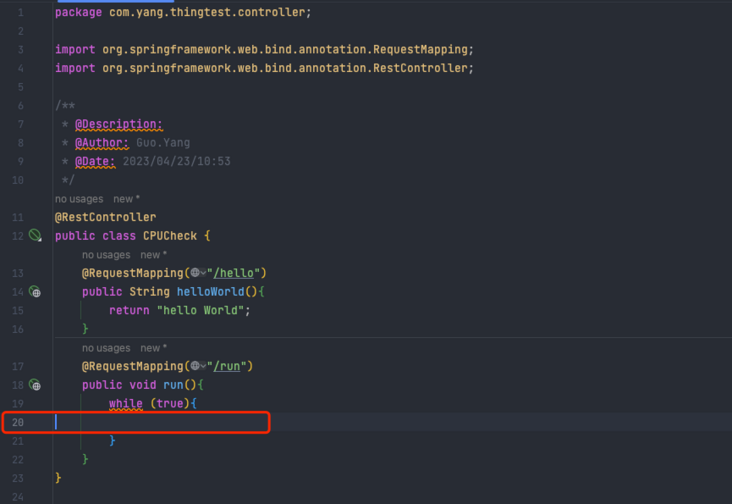Click the endpoint gutter icon beside helloWorld method
The width and height of the screenshot is (732, 504).
coord(35,292)
